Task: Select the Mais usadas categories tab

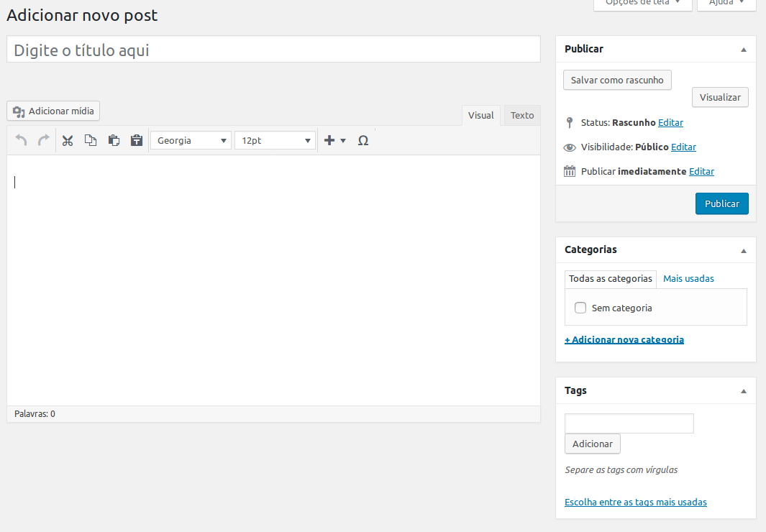Action: pos(688,278)
